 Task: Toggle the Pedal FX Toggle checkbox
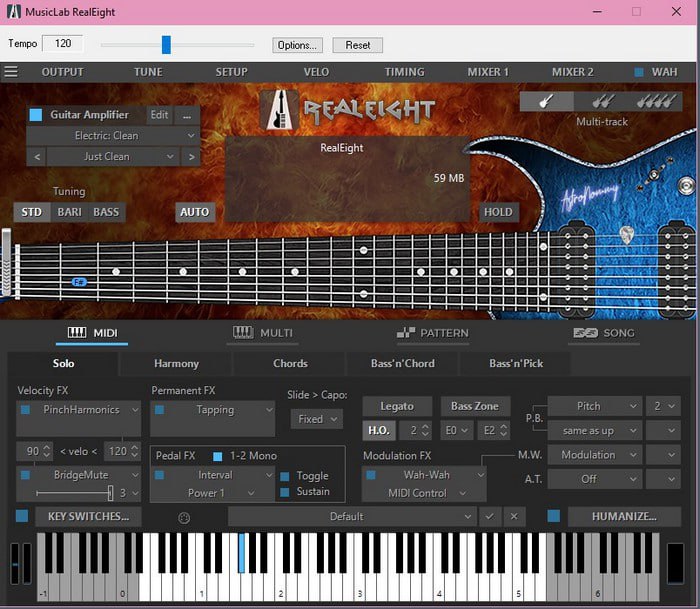pos(284,476)
